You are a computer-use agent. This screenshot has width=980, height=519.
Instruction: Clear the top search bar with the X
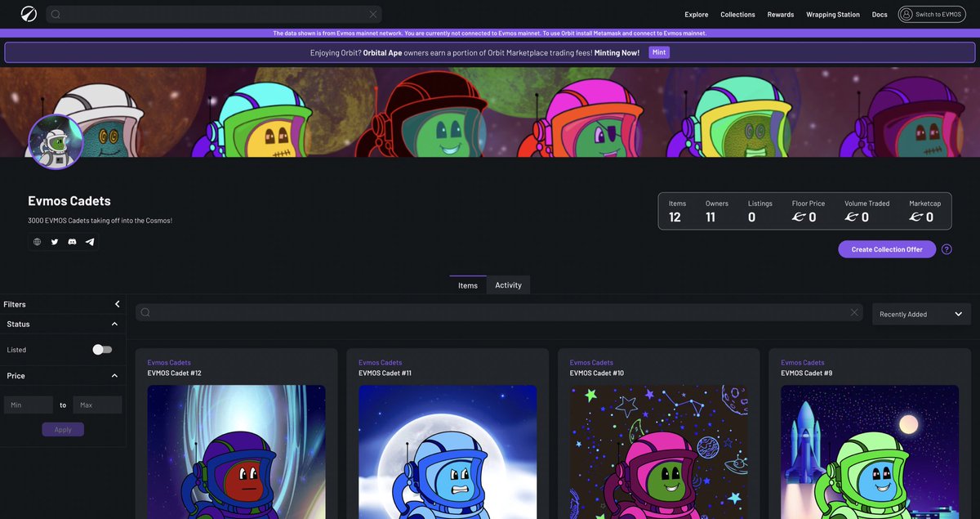(374, 14)
